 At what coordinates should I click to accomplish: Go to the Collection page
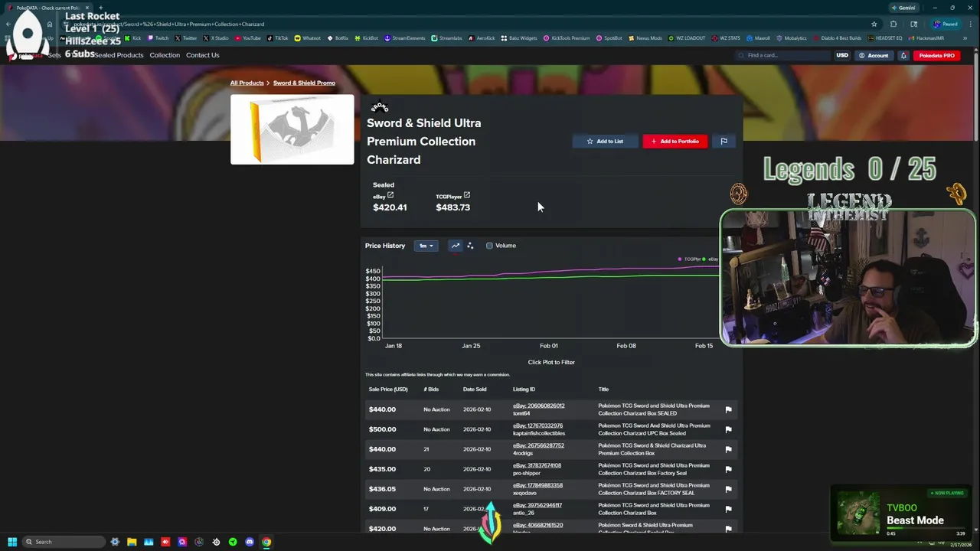[x=165, y=55]
